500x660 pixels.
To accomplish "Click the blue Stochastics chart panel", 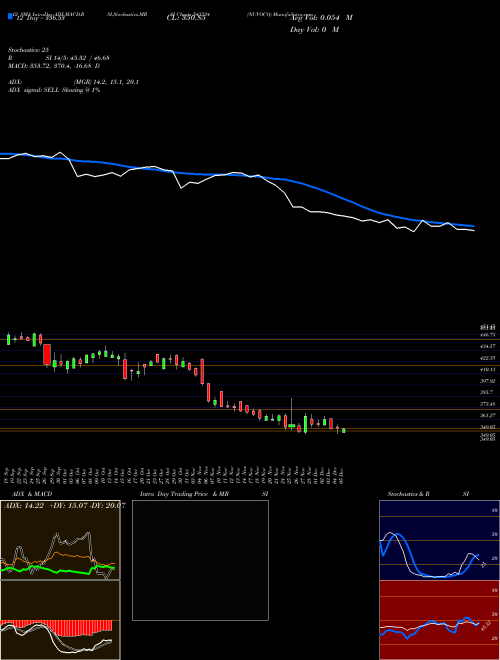I will coord(439,540).
